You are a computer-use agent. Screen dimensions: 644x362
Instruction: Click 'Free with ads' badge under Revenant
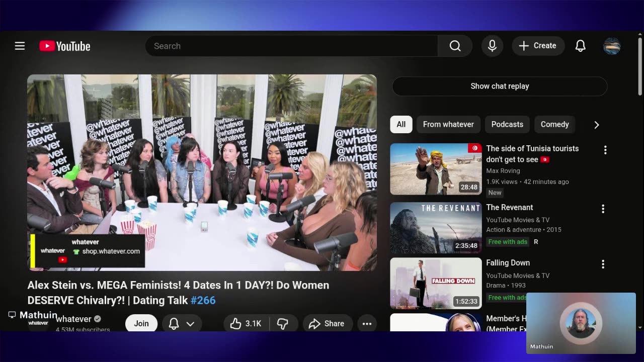508,242
